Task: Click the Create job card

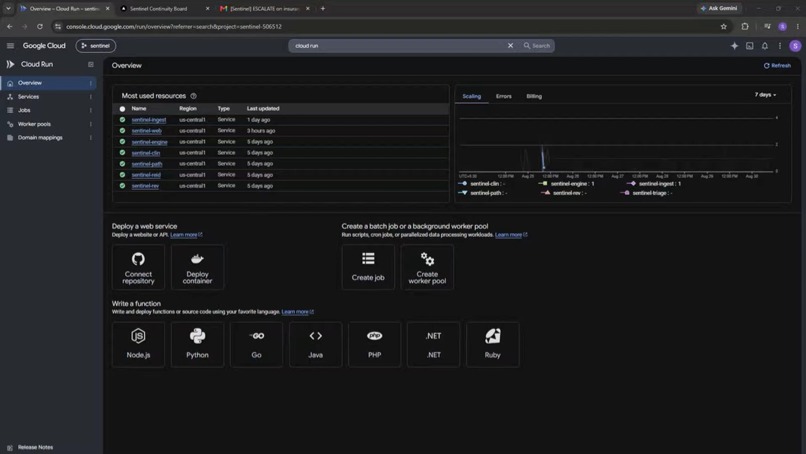Action: click(368, 267)
